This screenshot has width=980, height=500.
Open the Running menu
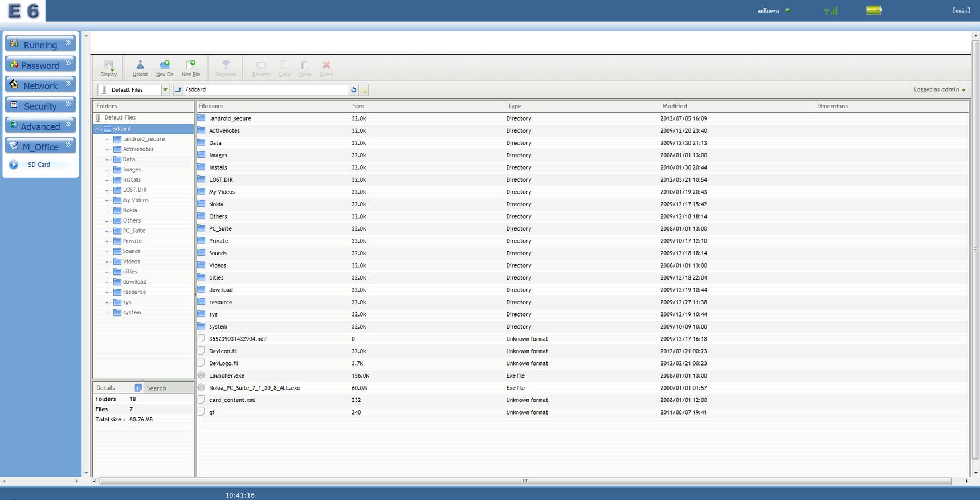pyautogui.click(x=40, y=44)
